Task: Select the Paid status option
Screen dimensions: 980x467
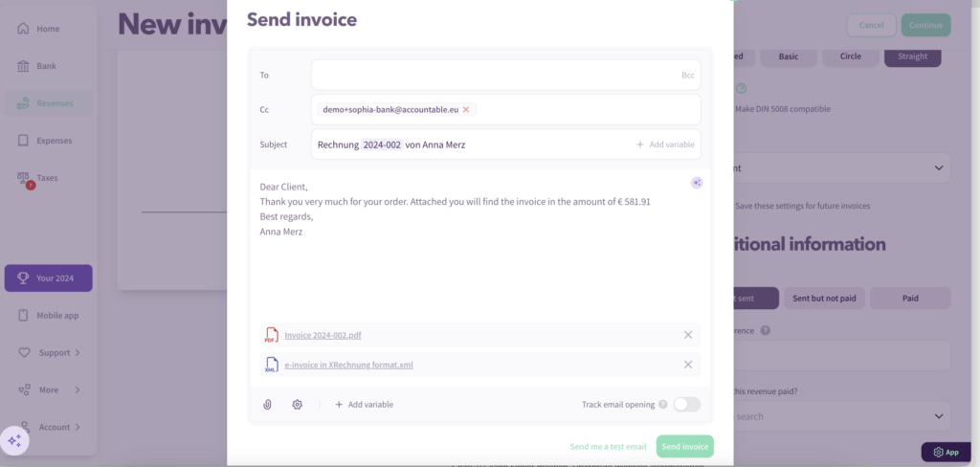Action: (910, 299)
